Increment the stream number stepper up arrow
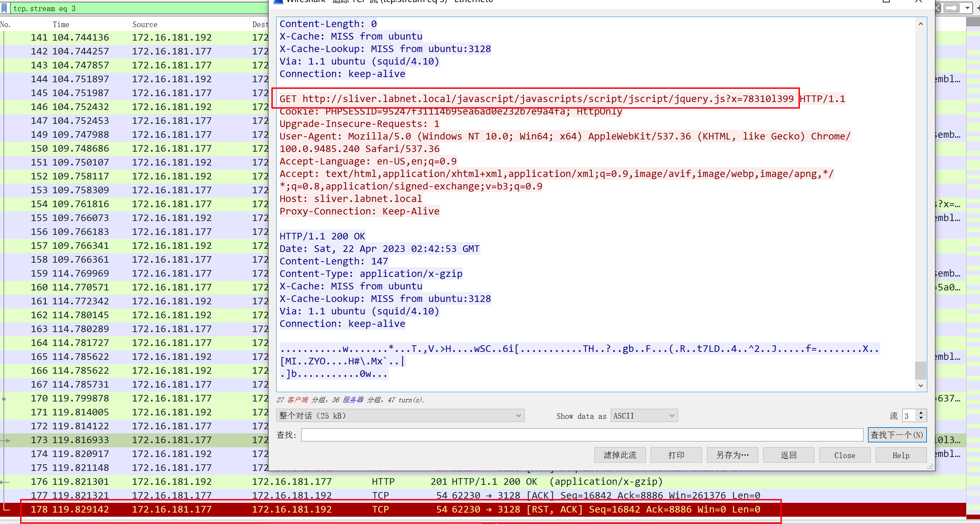This screenshot has height=524, width=980. click(x=921, y=413)
